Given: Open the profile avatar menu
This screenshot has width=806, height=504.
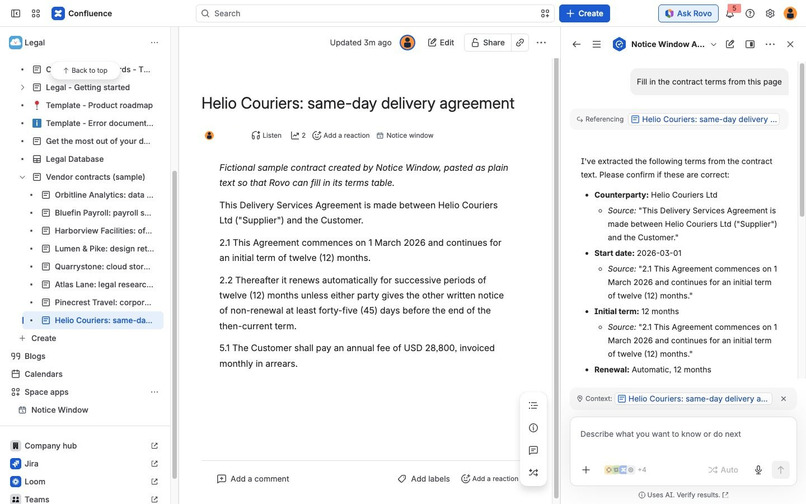Looking at the screenshot, I should click(790, 13).
